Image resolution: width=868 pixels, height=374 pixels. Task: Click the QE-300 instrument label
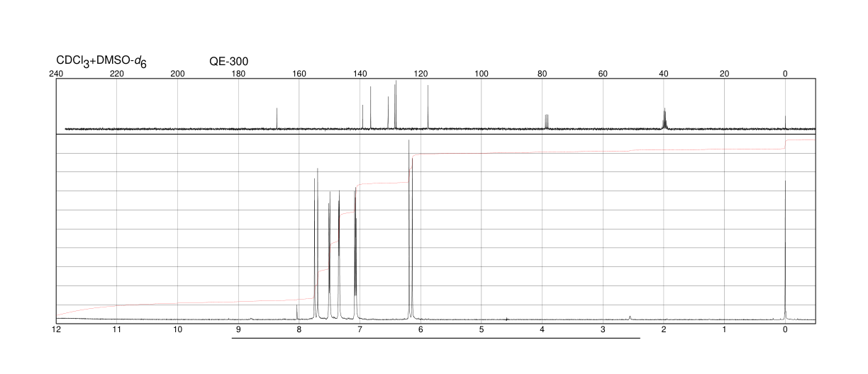point(229,62)
